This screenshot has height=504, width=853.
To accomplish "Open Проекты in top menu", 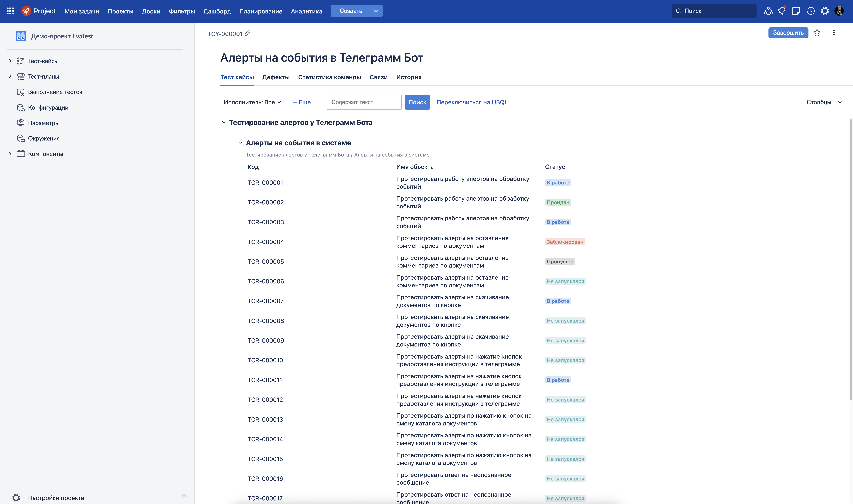I will 121,11.
